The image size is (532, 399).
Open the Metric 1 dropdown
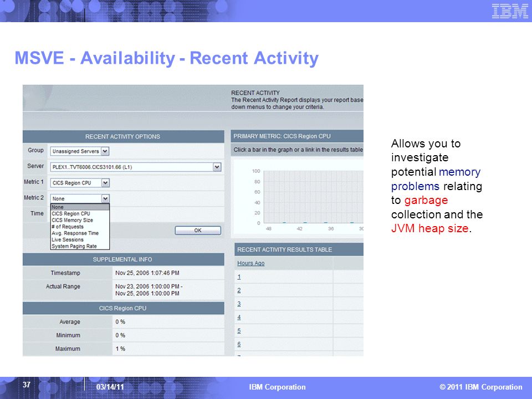(x=79, y=183)
